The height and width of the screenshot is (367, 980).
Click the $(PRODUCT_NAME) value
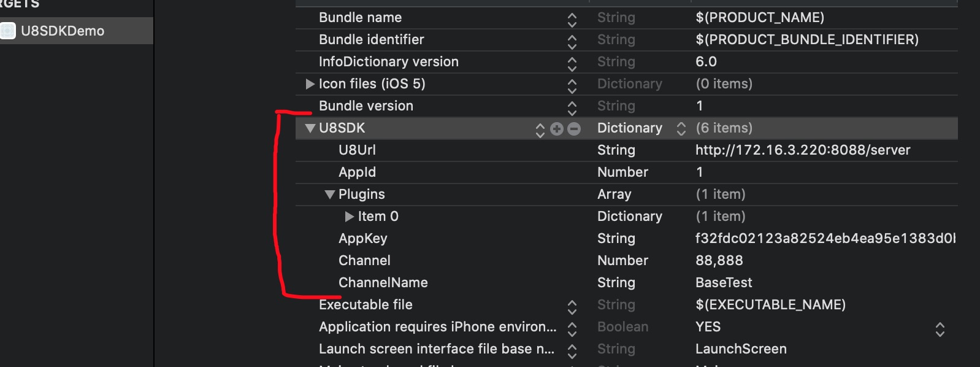coord(760,18)
